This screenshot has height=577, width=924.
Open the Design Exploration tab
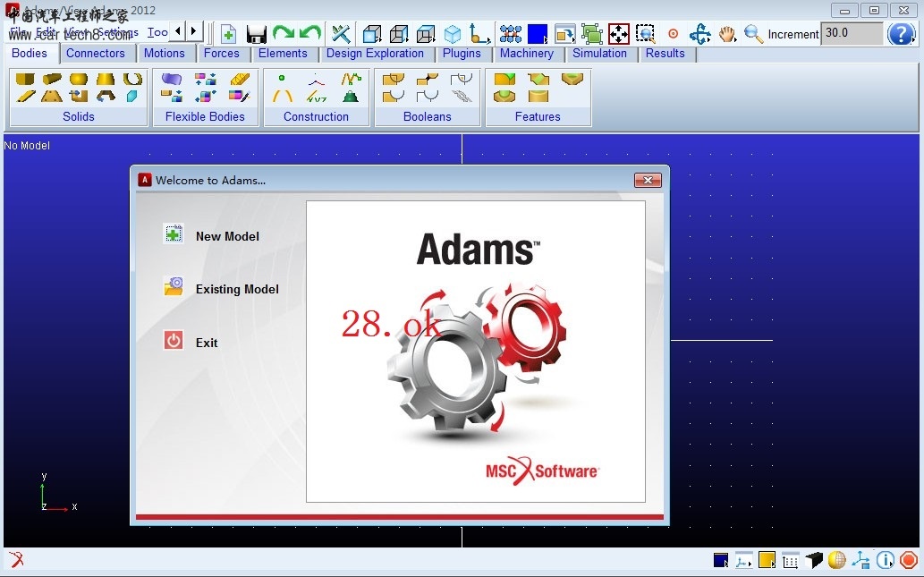coord(375,53)
